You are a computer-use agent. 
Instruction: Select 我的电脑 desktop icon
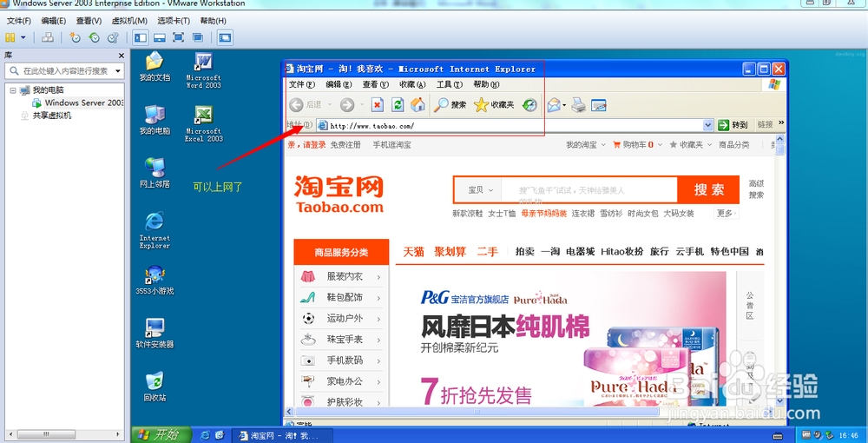pyautogui.click(x=155, y=120)
